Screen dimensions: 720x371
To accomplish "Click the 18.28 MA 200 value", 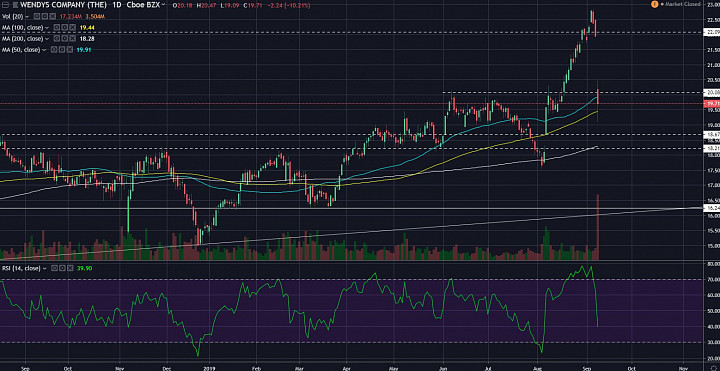I will pyautogui.click(x=87, y=39).
